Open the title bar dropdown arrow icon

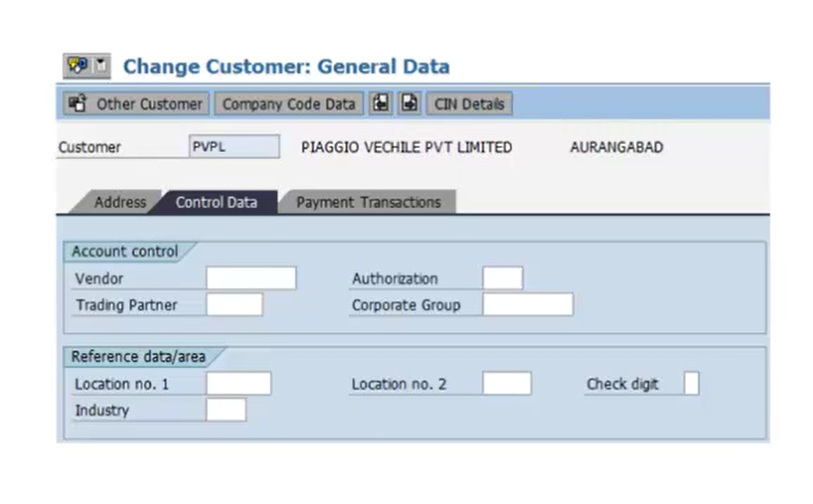click(101, 66)
